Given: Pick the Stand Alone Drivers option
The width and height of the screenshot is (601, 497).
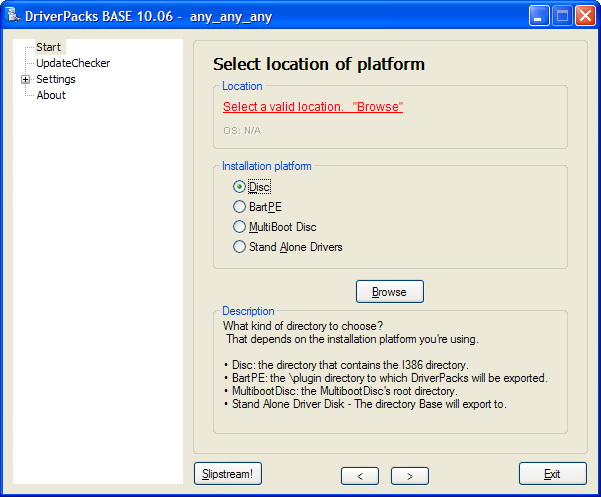Looking at the screenshot, I should pyautogui.click(x=239, y=247).
